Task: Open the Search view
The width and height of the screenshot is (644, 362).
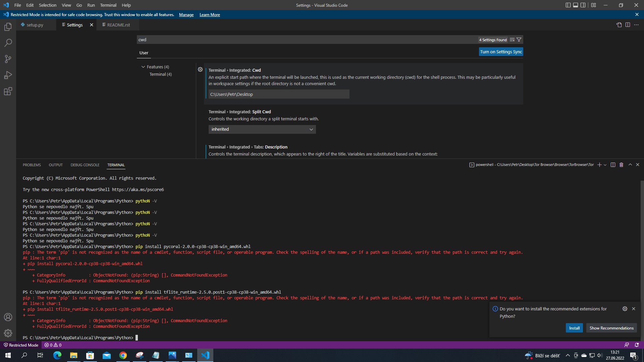Action: (x=8, y=43)
